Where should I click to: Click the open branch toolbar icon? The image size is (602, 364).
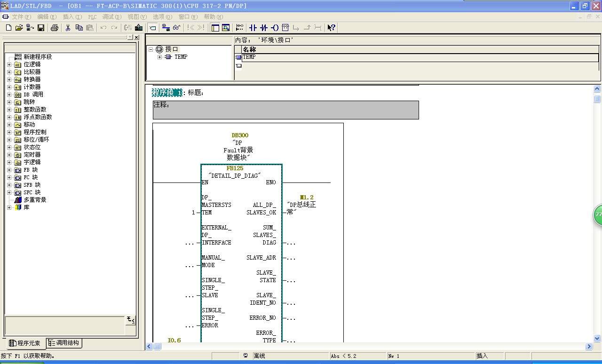click(x=296, y=28)
